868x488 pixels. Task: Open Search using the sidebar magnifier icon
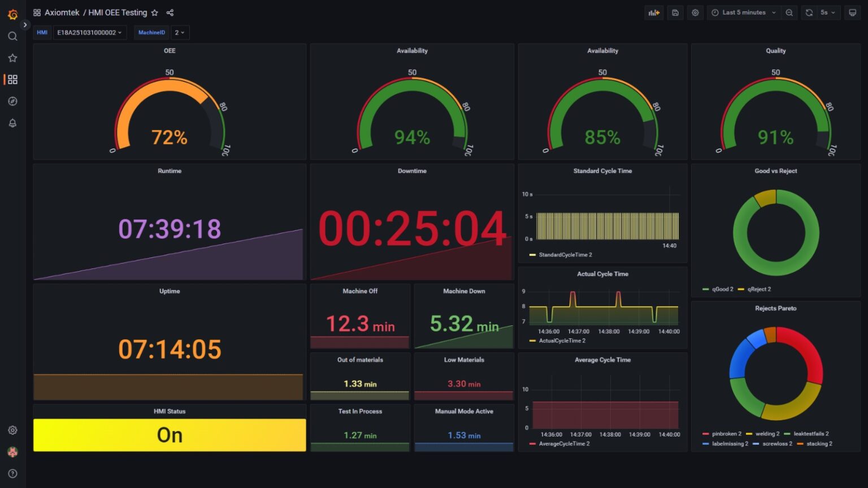(x=12, y=36)
